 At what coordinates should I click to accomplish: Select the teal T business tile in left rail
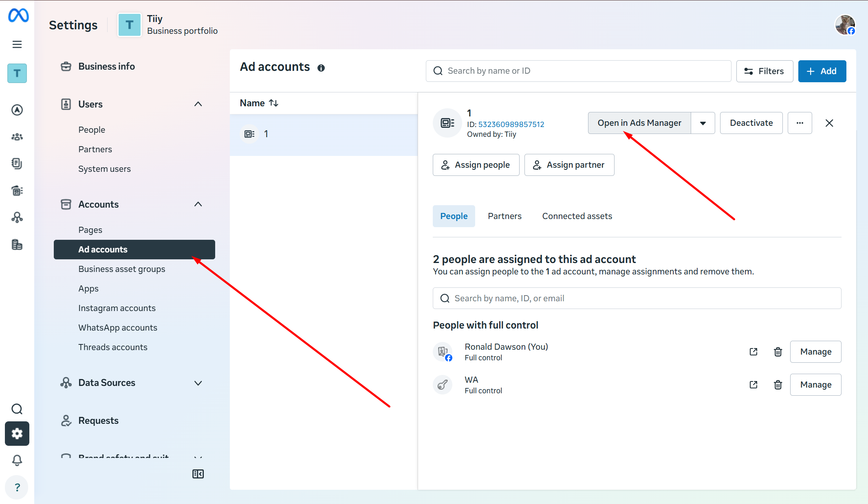(17, 73)
